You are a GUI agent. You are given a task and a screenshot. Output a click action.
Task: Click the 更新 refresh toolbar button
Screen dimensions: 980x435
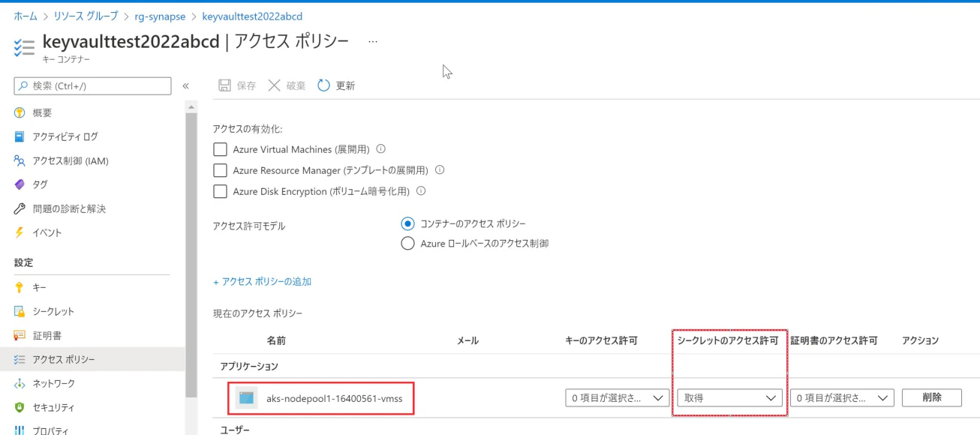336,85
